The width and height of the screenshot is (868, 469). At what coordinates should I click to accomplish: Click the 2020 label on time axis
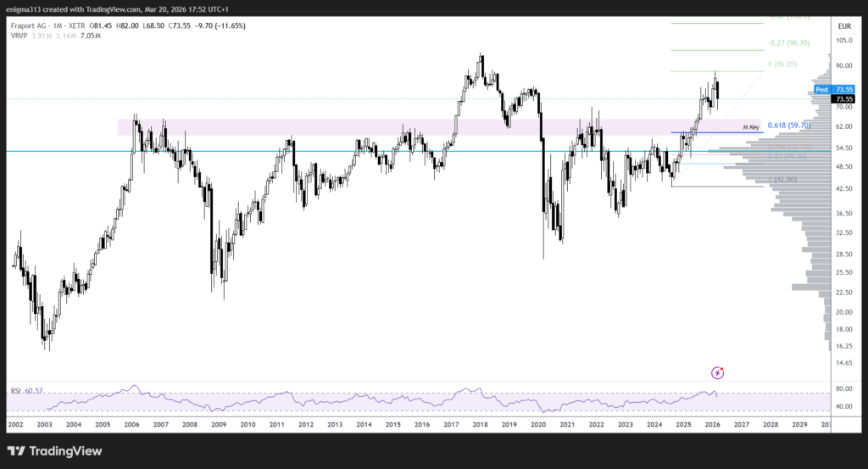538,425
